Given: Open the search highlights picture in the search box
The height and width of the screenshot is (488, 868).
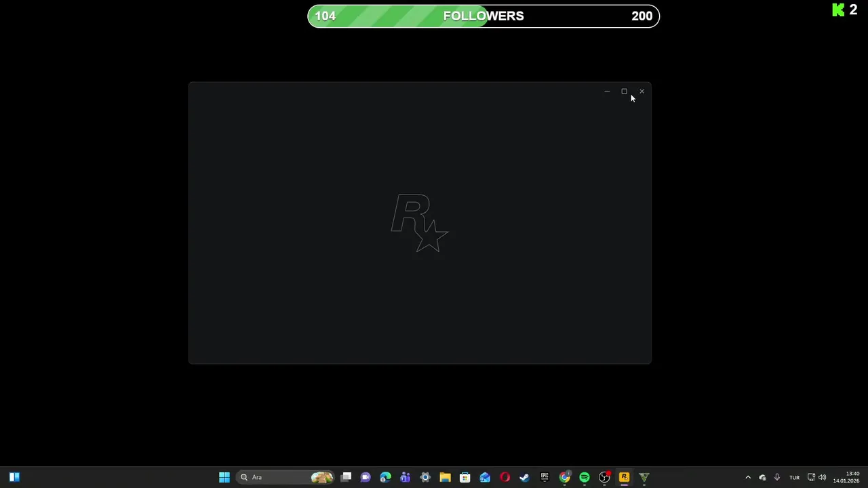Looking at the screenshot, I should click(x=321, y=477).
